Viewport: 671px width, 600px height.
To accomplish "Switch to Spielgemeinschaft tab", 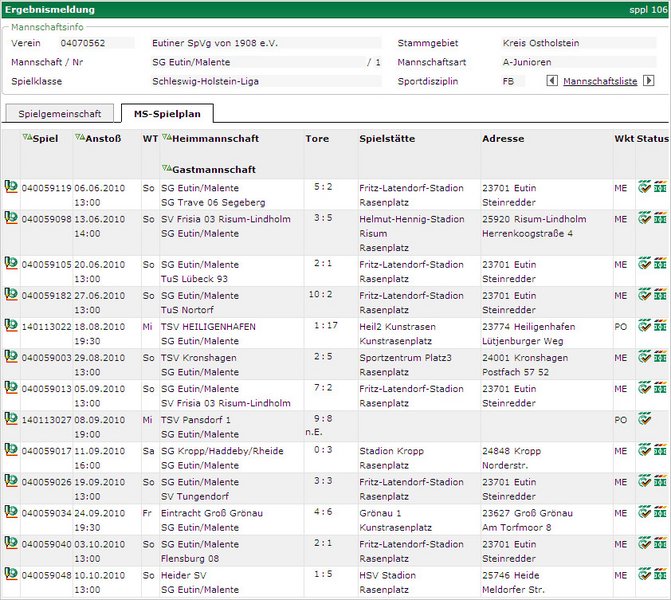I will (60, 114).
